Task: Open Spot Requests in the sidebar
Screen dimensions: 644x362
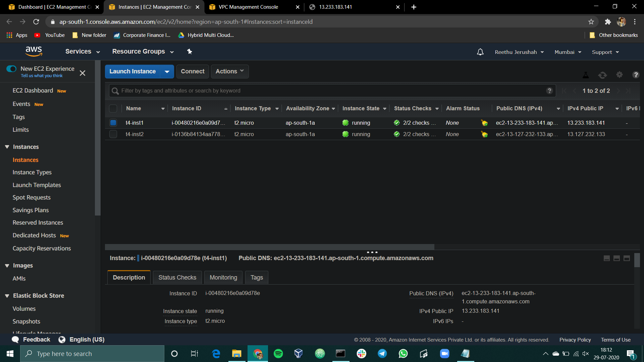Action: [32, 197]
